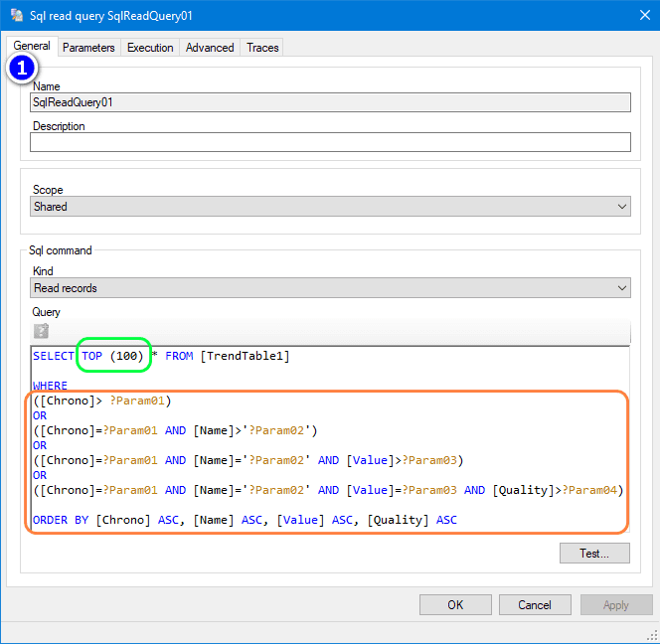Expand the Kind dropdown showing Read records

coord(330,288)
